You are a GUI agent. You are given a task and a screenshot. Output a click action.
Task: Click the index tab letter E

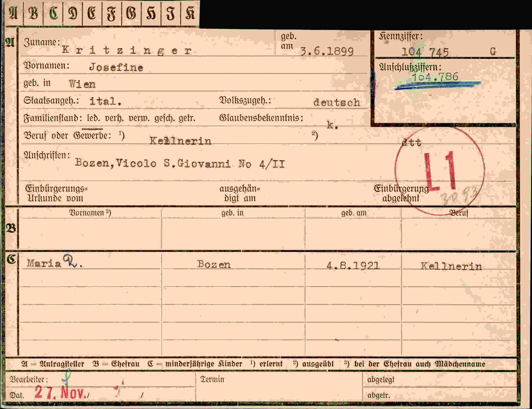point(92,13)
